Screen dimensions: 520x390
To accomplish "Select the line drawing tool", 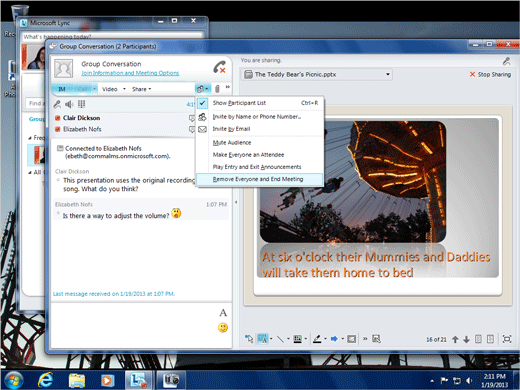I will [x=280, y=339].
